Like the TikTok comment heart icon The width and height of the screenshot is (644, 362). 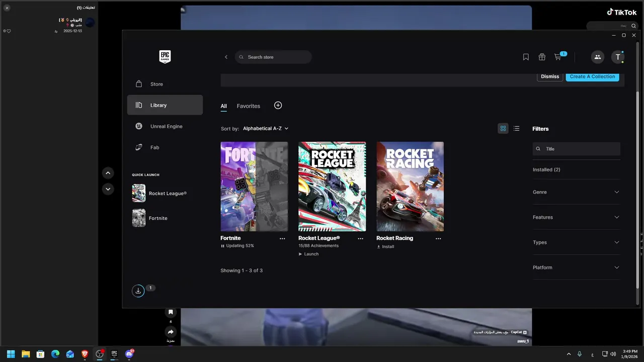pos(9,31)
